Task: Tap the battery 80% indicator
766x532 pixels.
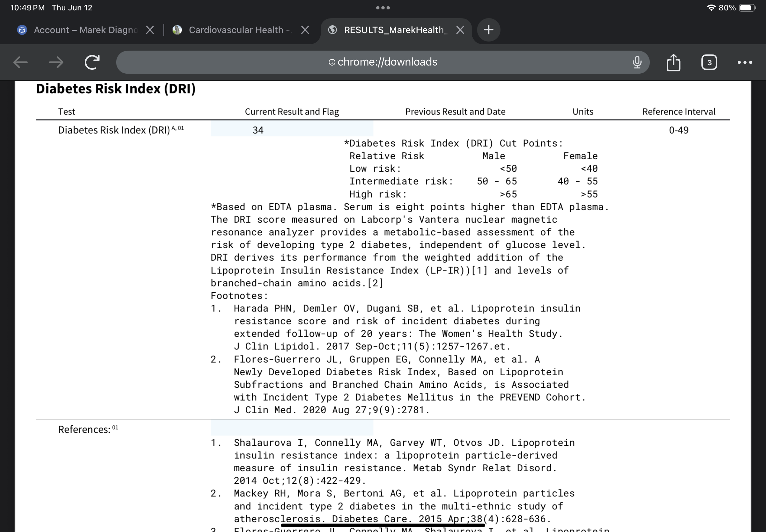Action: tap(738, 8)
